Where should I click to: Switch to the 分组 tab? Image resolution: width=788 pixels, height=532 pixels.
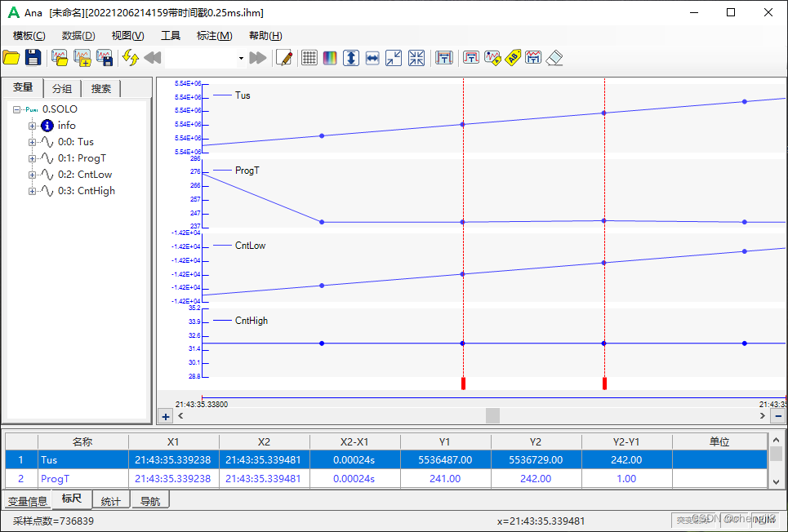(62, 89)
